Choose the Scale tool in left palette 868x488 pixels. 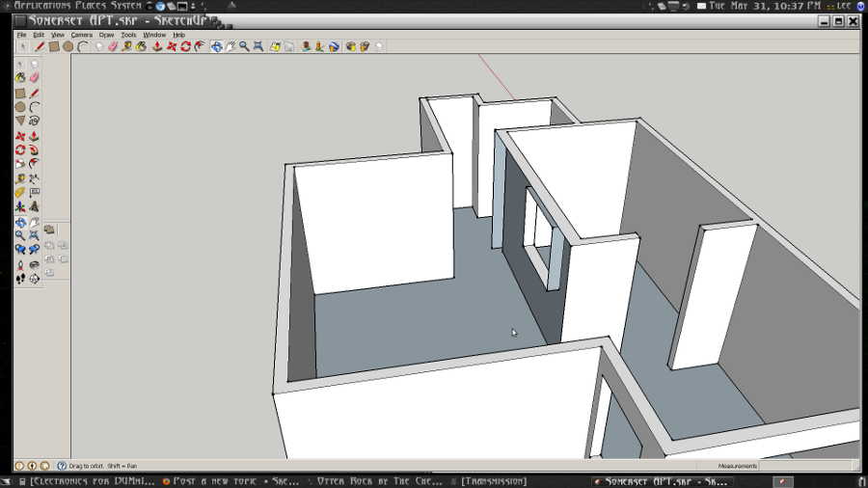point(19,164)
